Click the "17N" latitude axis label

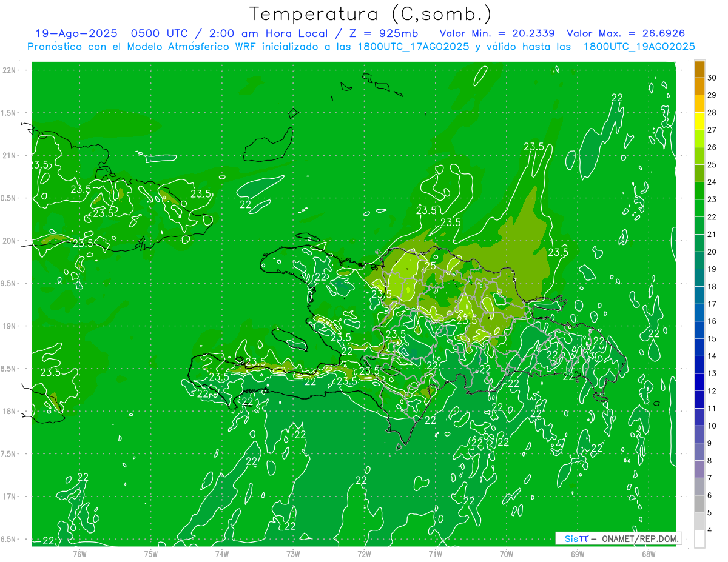point(10,497)
